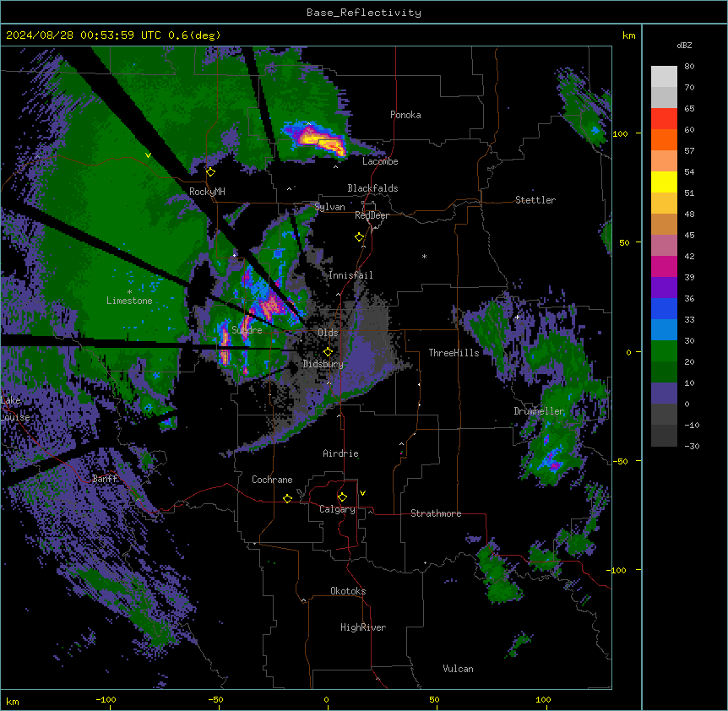This screenshot has width=728, height=711.
Task: Click the RedDeer city label
Action: pos(372,215)
